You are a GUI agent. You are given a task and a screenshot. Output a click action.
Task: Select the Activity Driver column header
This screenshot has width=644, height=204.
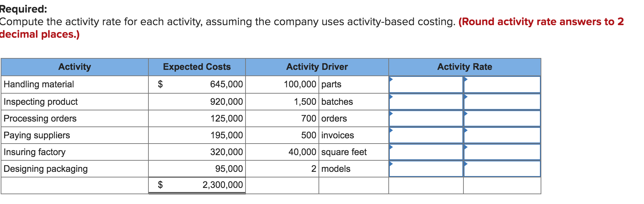tap(317, 67)
